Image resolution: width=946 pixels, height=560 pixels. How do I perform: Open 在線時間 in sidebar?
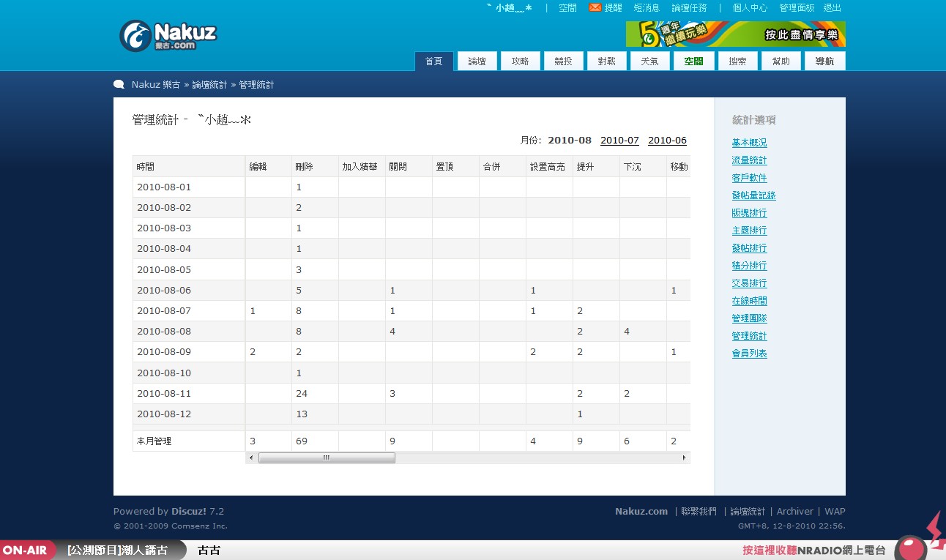(x=750, y=301)
